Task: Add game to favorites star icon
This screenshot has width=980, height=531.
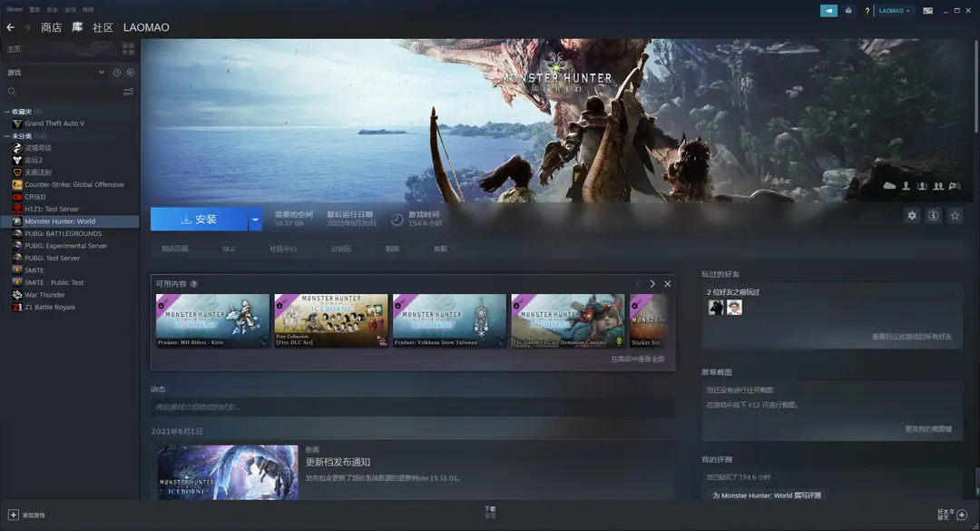Action: pyautogui.click(x=955, y=216)
